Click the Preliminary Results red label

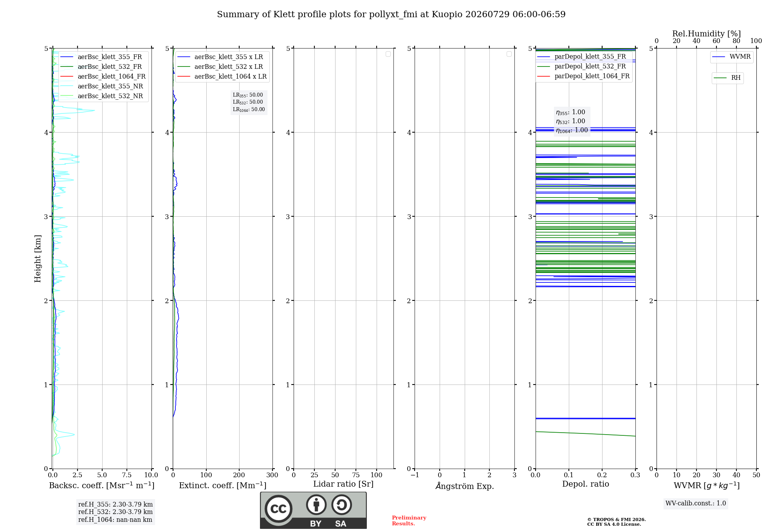coord(409,520)
